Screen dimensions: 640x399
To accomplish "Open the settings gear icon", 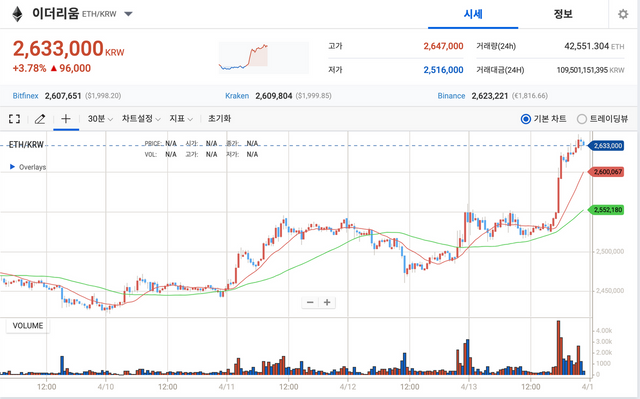I will [x=623, y=14].
